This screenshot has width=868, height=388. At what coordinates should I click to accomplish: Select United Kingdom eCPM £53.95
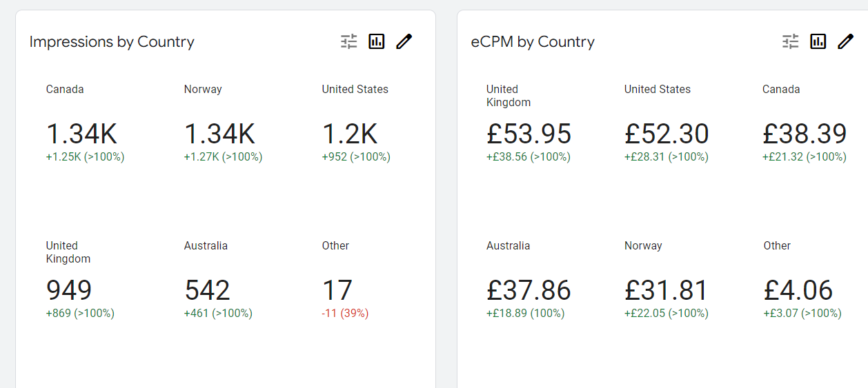[x=529, y=134]
